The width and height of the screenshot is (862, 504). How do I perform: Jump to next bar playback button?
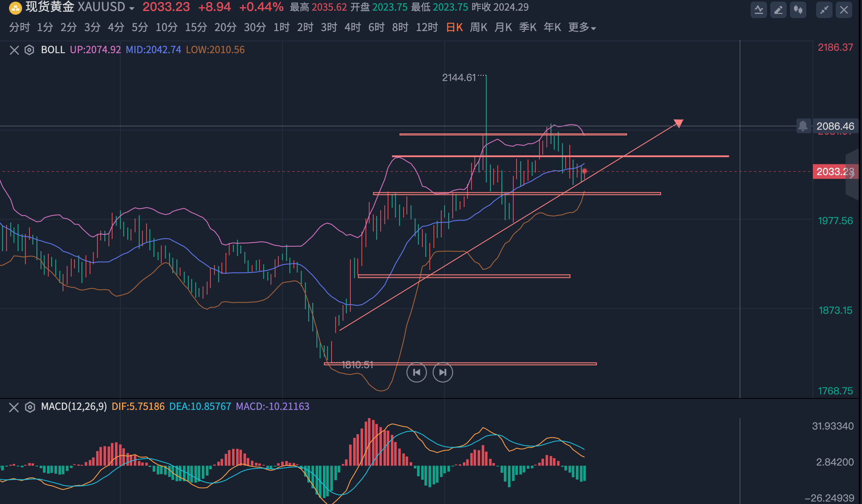click(442, 372)
